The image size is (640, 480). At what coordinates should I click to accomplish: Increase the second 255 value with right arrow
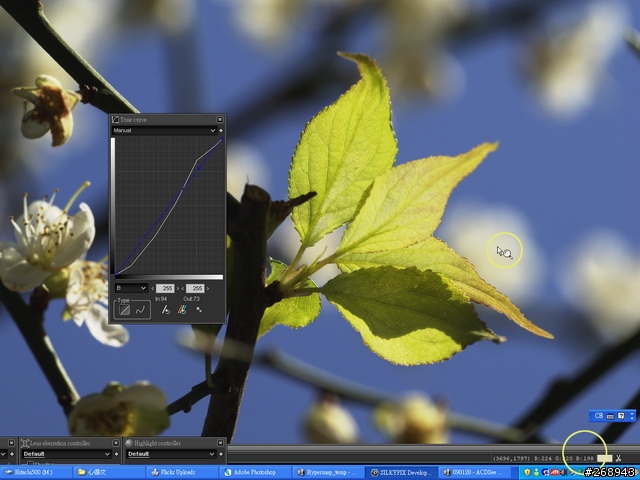click(x=208, y=289)
